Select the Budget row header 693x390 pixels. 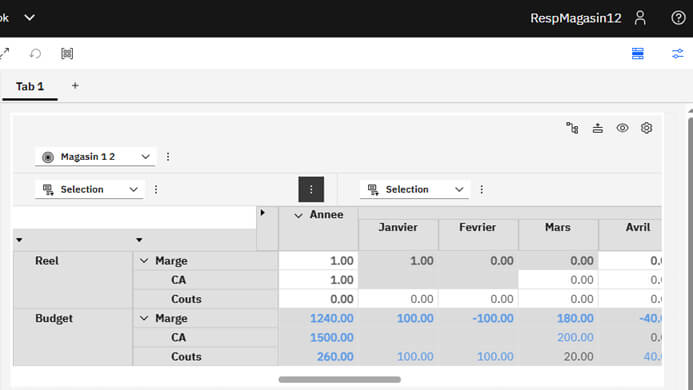(73, 337)
